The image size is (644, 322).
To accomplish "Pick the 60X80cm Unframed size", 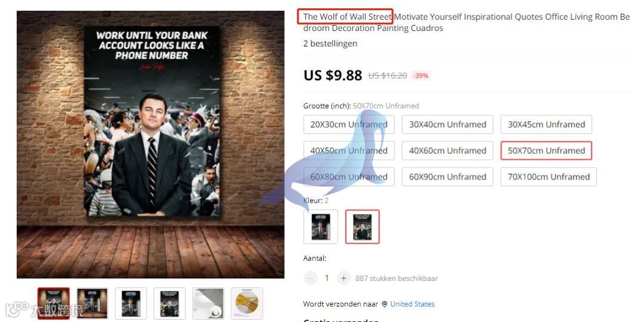I will click(349, 177).
